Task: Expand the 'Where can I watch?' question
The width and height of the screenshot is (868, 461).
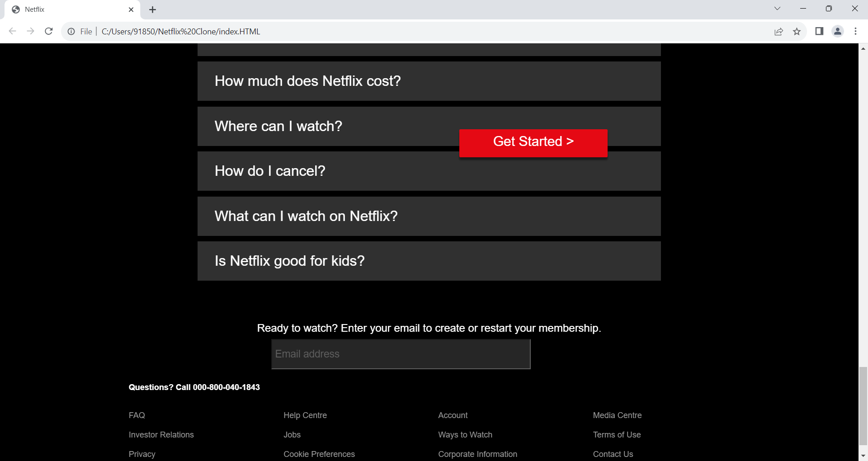Action: pos(316,126)
